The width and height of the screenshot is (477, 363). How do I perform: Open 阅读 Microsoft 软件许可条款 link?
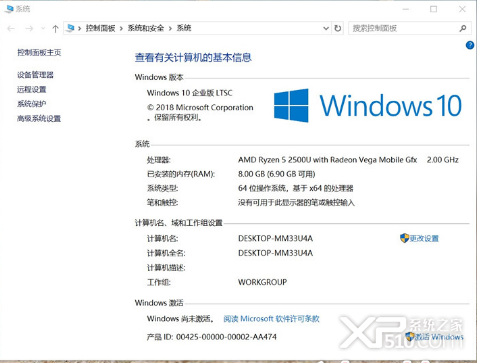pyautogui.click(x=271, y=319)
